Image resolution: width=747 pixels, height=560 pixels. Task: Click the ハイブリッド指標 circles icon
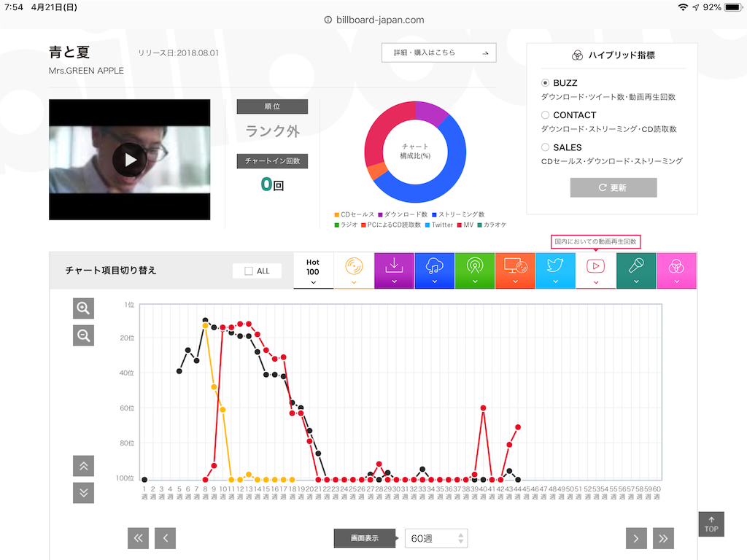click(577, 55)
